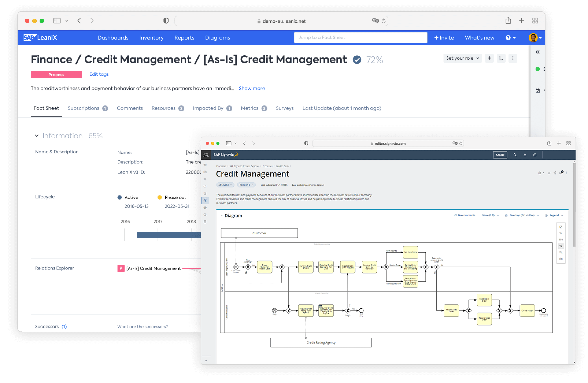Open the Reports menu in LeanIX
This screenshot has height=383, width=588.
pos(184,38)
